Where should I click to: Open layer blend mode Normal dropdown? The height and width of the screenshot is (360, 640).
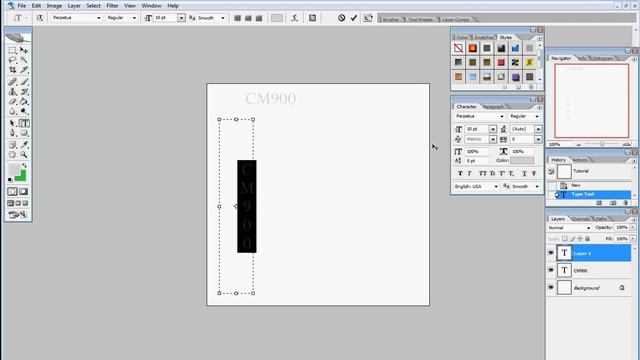pos(589,228)
